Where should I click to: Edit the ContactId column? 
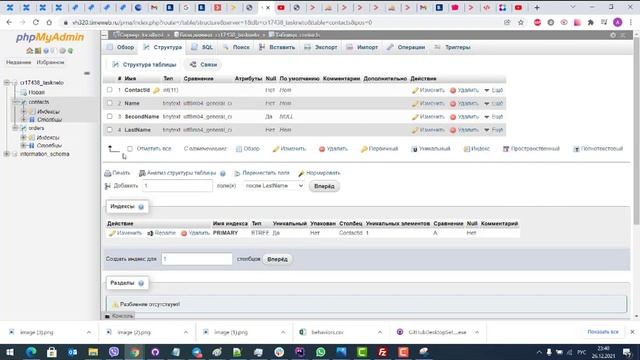pos(428,90)
